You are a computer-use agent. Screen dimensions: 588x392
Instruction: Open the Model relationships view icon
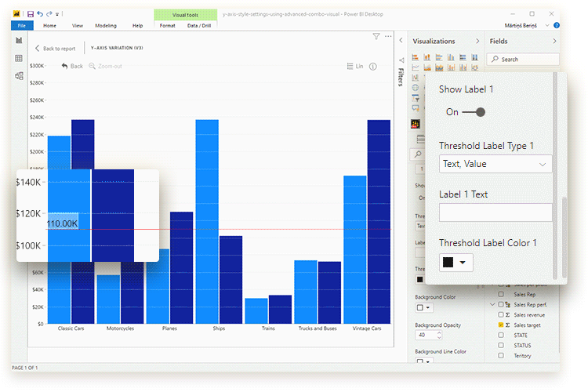(19, 76)
